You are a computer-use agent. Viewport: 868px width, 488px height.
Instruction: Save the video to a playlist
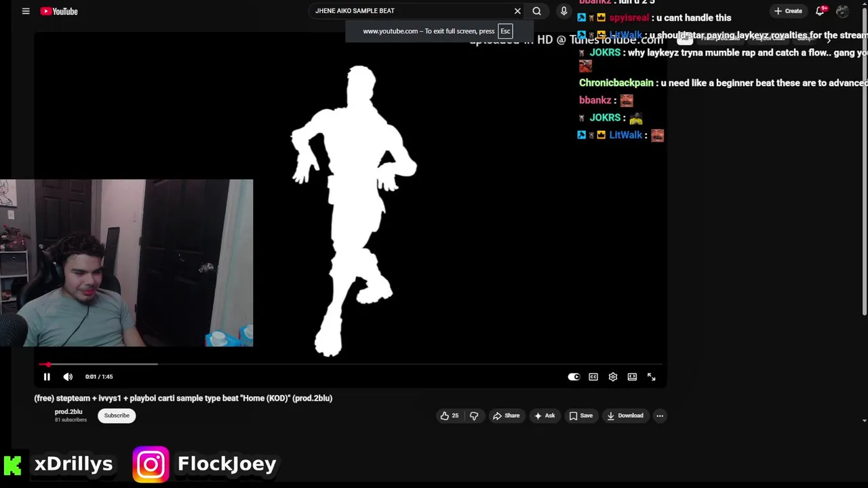pos(581,415)
